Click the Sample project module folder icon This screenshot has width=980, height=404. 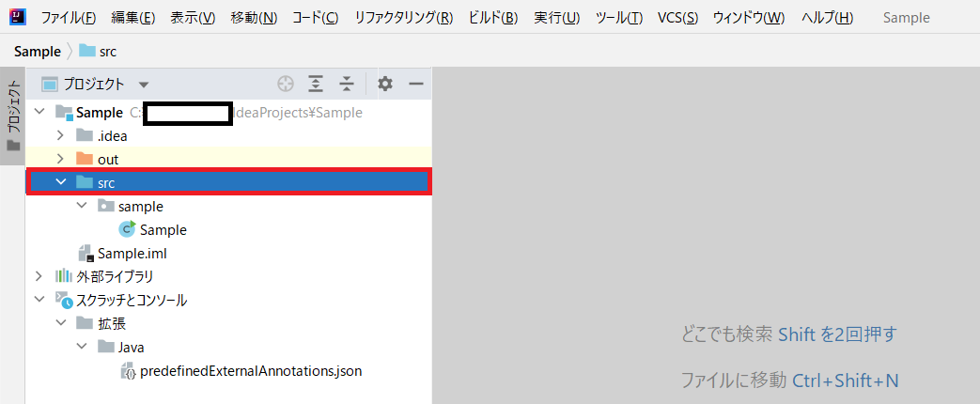(x=64, y=113)
